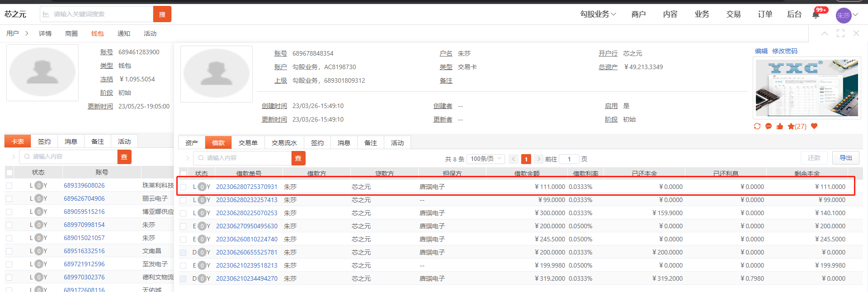Switch to the 交易流水 tab

(x=284, y=143)
